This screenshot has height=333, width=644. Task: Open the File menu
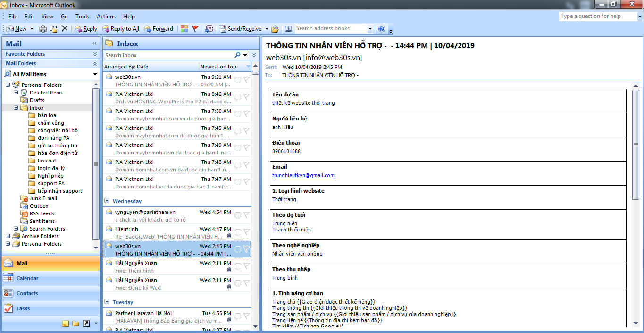(x=13, y=17)
